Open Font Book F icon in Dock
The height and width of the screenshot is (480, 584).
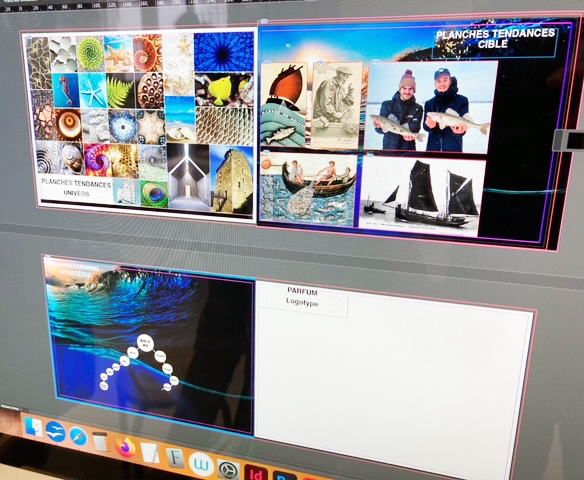[175, 458]
